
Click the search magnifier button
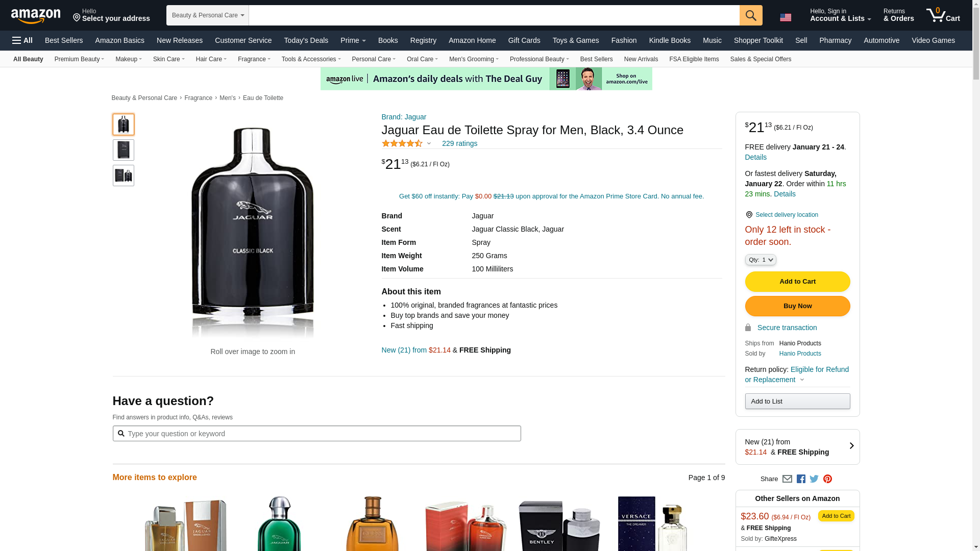click(751, 15)
